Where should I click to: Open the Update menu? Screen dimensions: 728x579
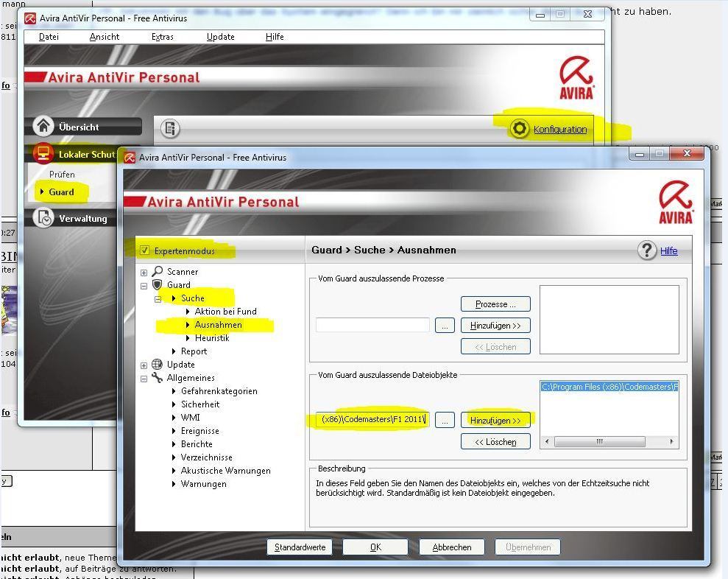(221, 37)
